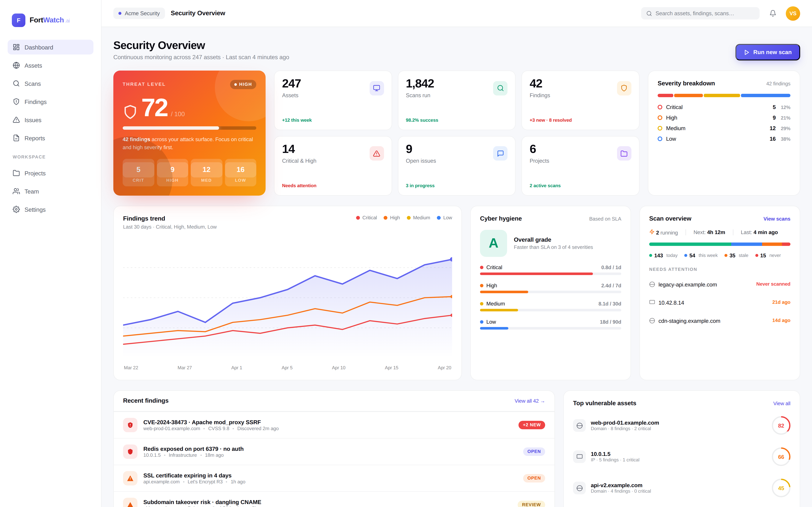Click View all 42 findings link

pyautogui.click(x=529, y=401)
